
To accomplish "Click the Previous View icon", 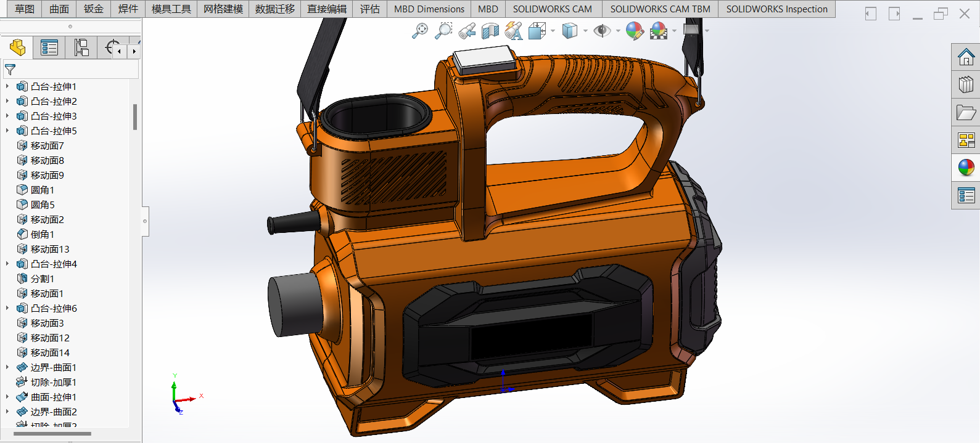I will [467, 31].
